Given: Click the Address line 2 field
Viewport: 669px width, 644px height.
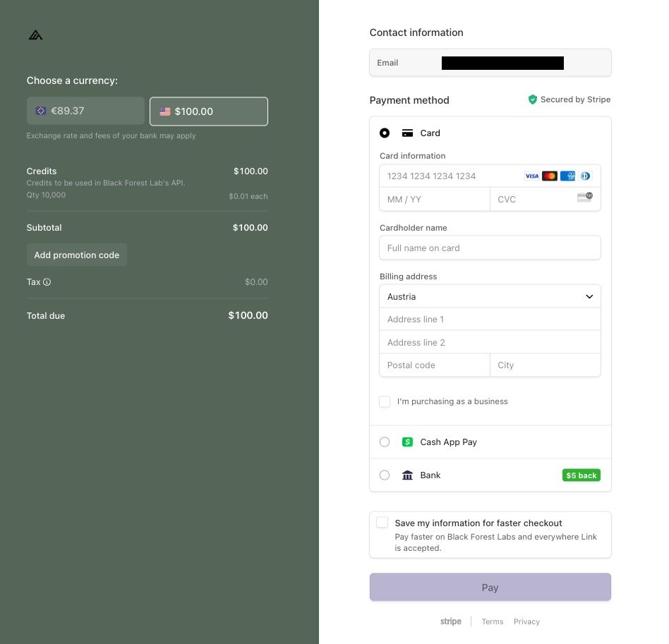Looking at the screenshot, I should click(x=490, y=342).
